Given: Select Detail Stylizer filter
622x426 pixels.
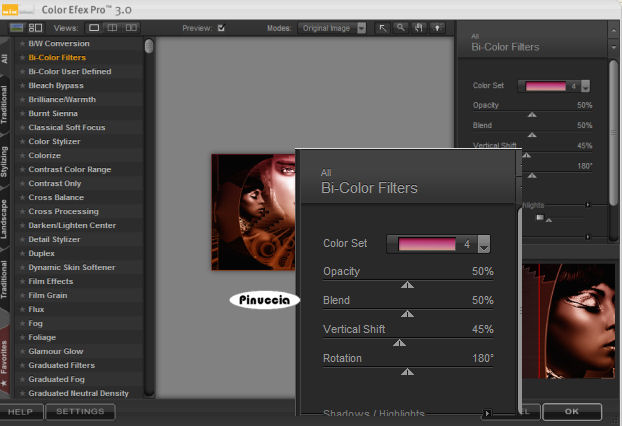Looking at the screenshot, I should (54, 240).
